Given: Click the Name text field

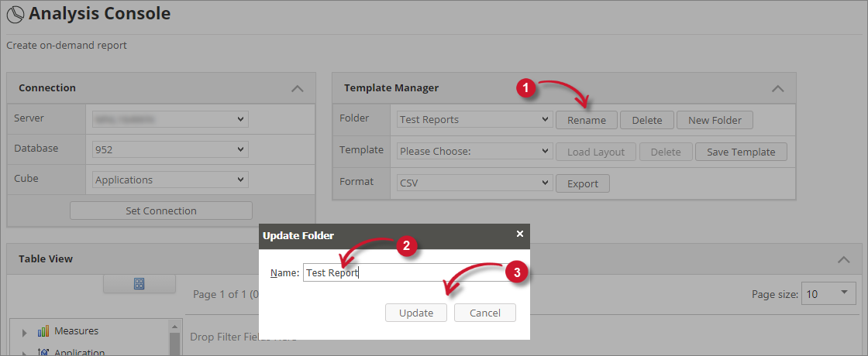Looking at the screenshot, I should [x=406, y=272].
